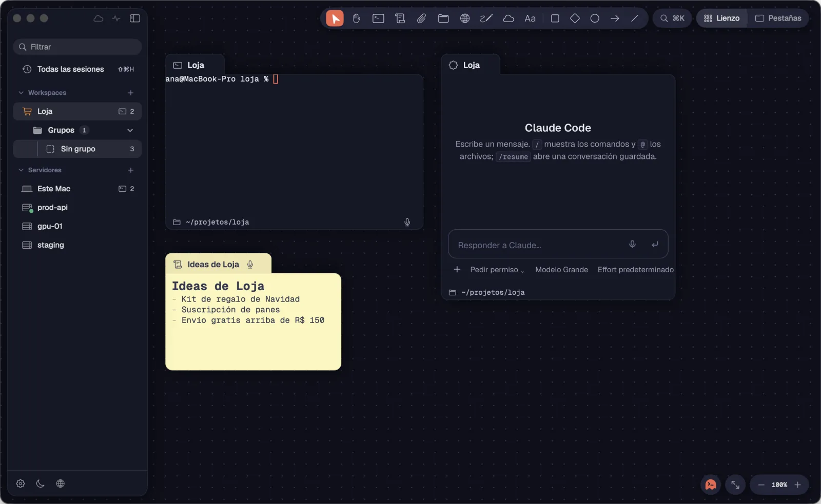Toggle dark mode moon icon
821x504 pixels.
click(41, 483)
